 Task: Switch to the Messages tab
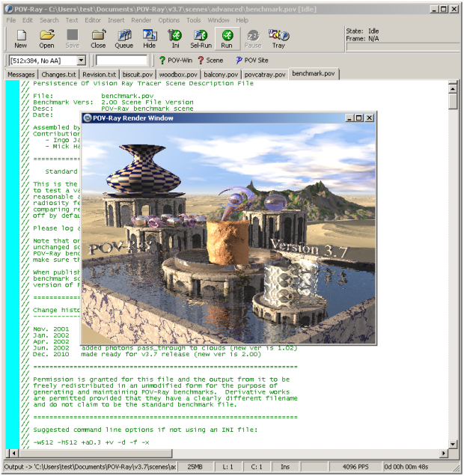click(x=21, y=75)
